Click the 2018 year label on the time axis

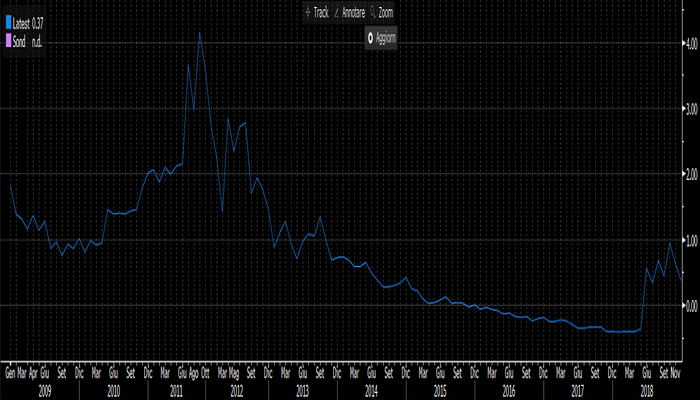point(646,386)
